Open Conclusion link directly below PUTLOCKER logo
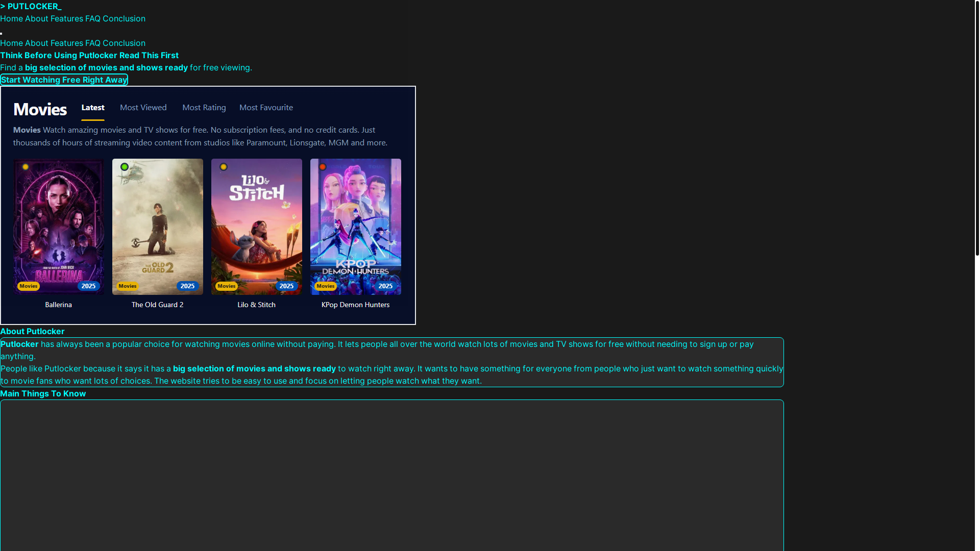 (x=124, y=18)
